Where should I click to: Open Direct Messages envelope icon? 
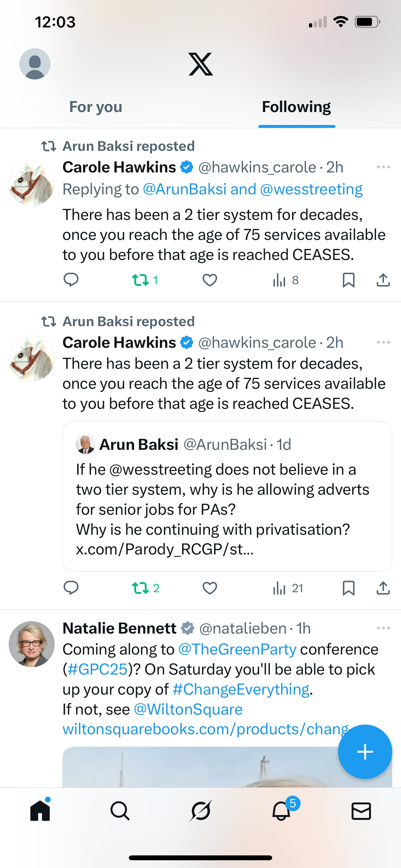tap(361, 811)
